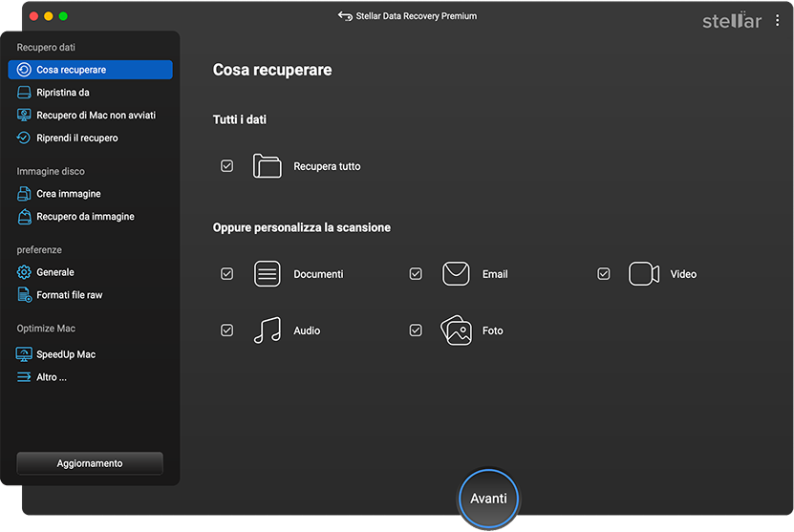Click the Optimize Mac section header
The width and height of the screenshot is (794, 532).
click(46, 328)
